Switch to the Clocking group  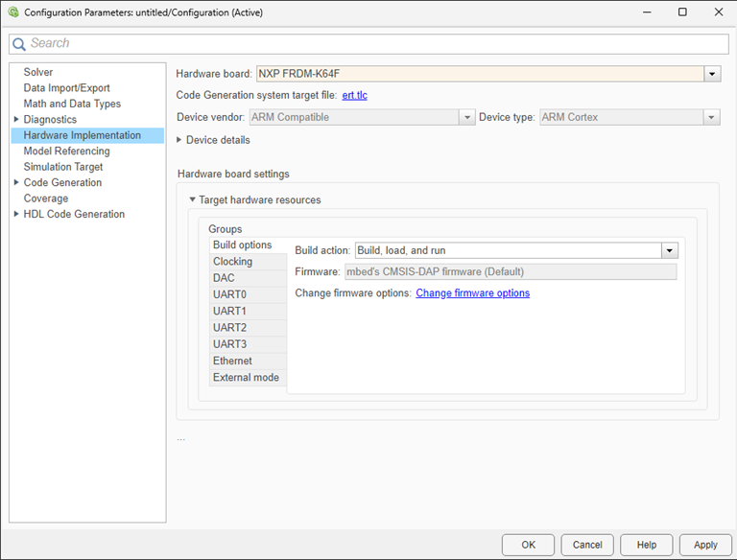tap(232, 262)
